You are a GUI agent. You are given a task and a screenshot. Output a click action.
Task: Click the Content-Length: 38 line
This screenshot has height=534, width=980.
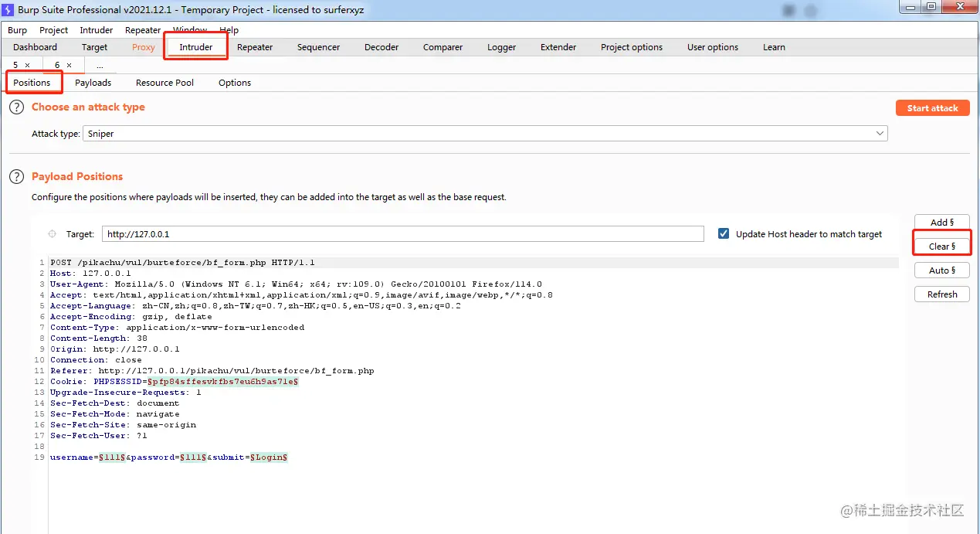[x=98, y=338]
